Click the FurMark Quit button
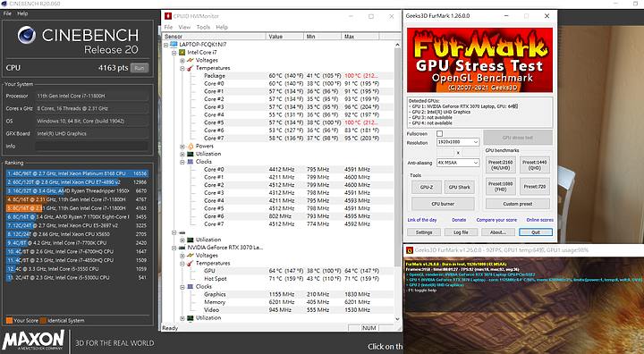 pos(536,232)
